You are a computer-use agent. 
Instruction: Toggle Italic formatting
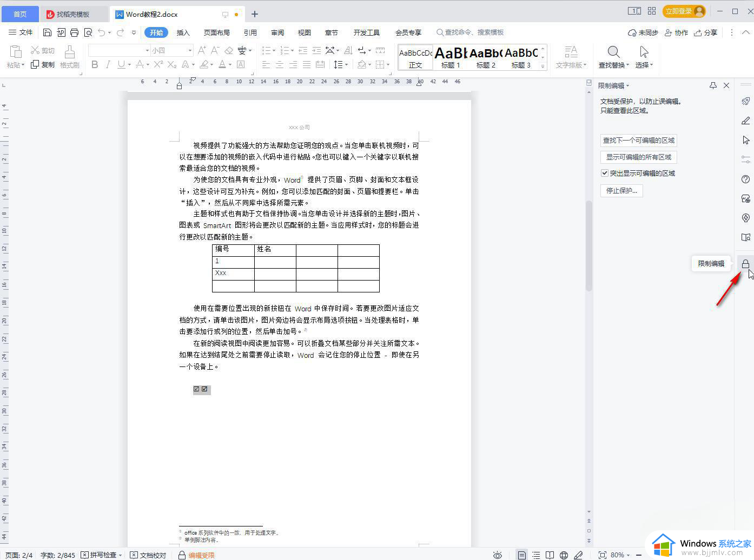(x=108, y=64)
